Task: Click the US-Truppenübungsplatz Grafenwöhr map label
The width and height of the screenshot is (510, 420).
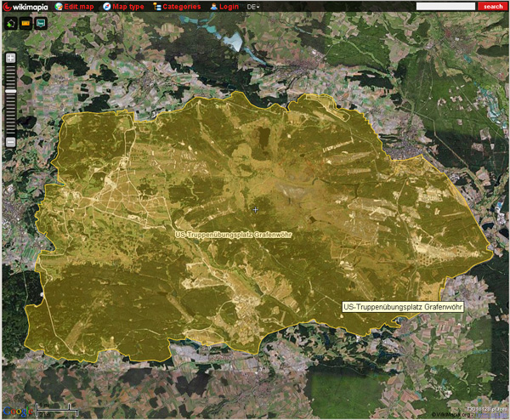Action: coord(233,235)
